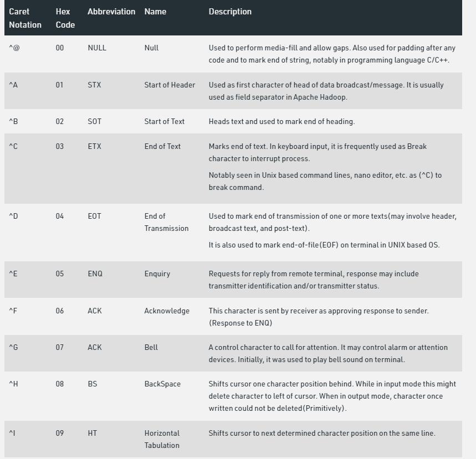Click the Start of Header name cell
The height and width of the screenshot is (459, 476).
click(170, 85)
